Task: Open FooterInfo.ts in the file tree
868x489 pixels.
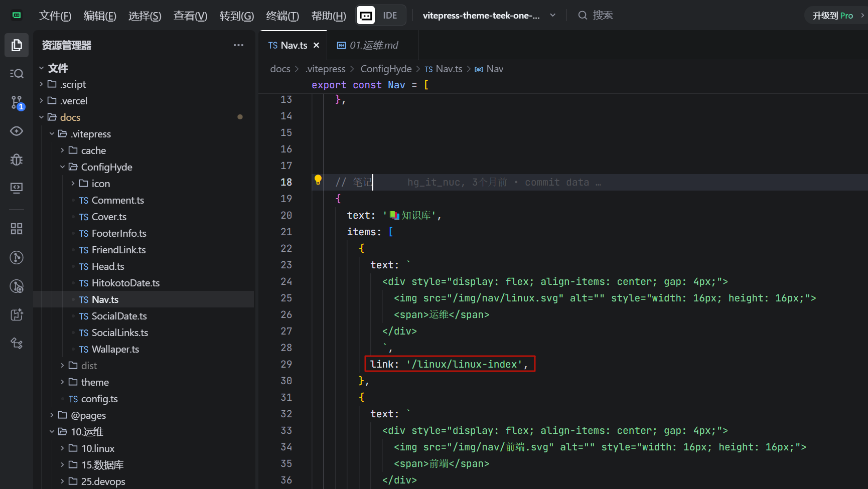Action: [119, 233]
